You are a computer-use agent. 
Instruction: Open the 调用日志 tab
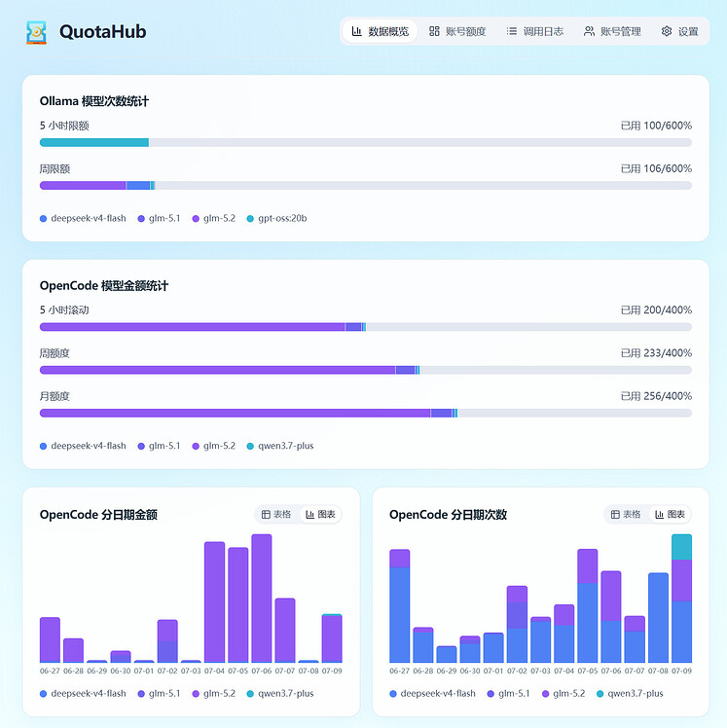[535, 31]
